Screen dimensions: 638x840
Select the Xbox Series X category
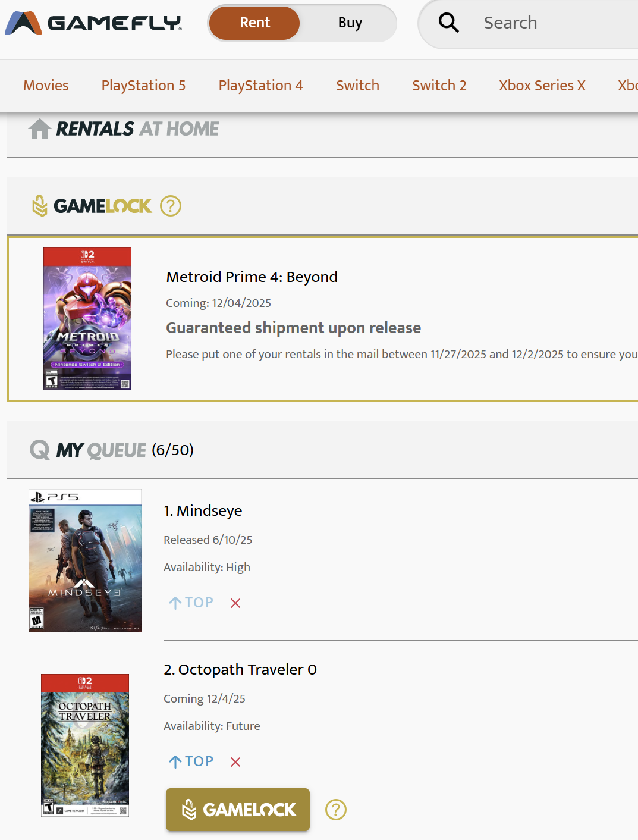(542, 86)
